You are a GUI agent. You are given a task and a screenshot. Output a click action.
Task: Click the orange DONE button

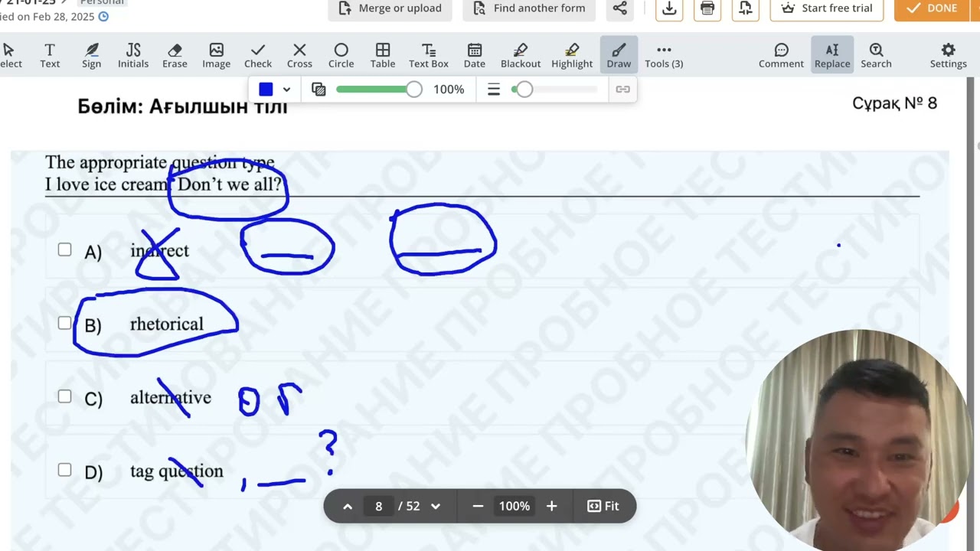click(x=932, y=8)
